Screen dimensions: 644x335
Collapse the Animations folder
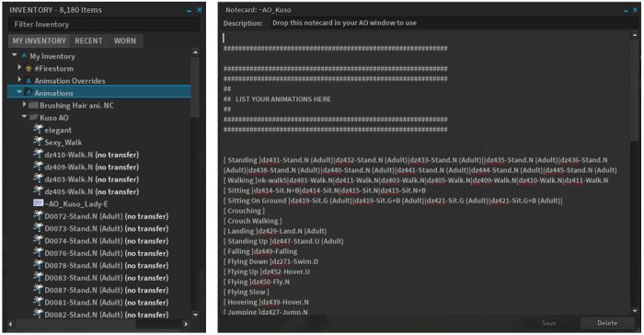point(19,92)
